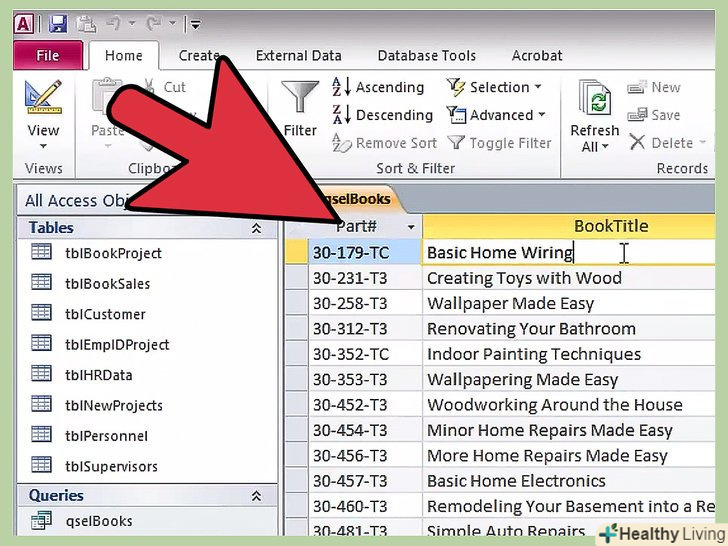This screenshot has height=546, width=728.
Task: Open the Selection filter dropdown
Action: pyautogui.click(x=494, y=87)
